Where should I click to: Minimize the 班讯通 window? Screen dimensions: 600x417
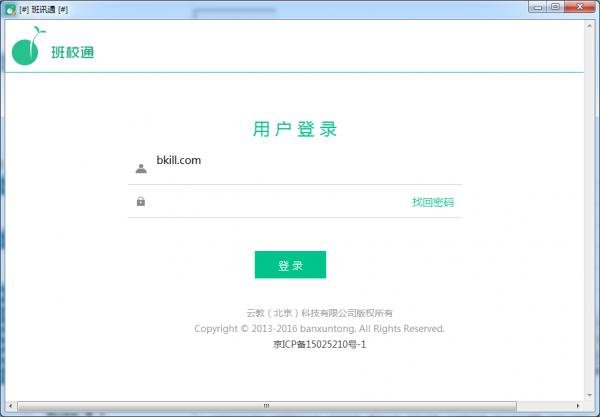click(x=538, y=7)
